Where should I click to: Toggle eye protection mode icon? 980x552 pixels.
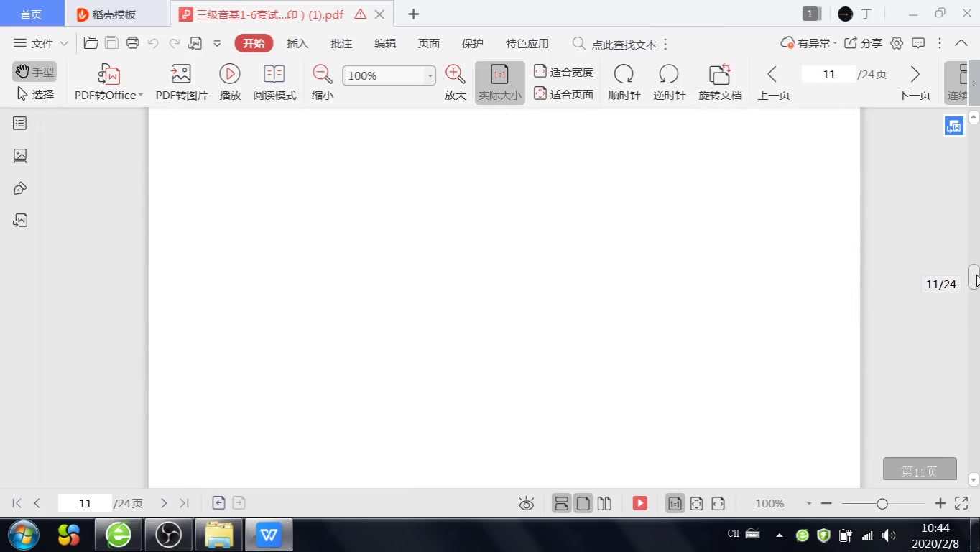[527, 504]
